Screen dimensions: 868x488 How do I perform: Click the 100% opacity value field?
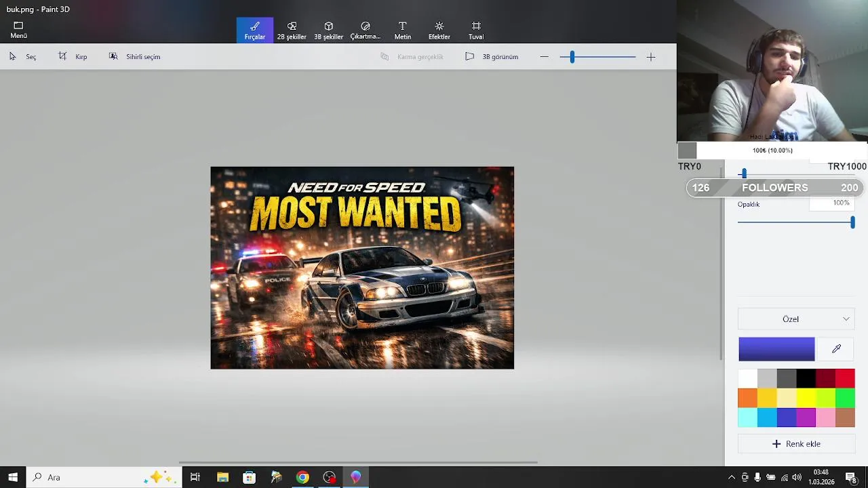coord(833,203)
